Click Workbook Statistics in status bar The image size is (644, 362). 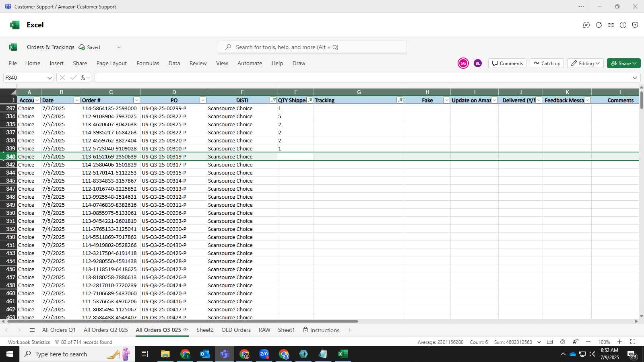(29, 342)
